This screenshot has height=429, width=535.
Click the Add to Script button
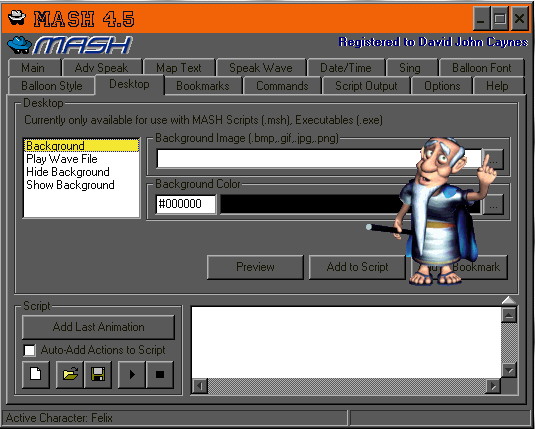(x=357, y=267)
